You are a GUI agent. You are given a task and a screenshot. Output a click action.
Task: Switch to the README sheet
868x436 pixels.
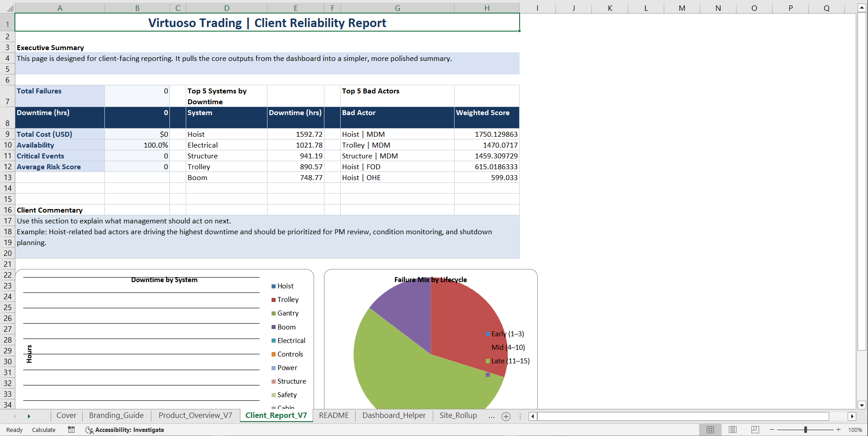(334, 416)
